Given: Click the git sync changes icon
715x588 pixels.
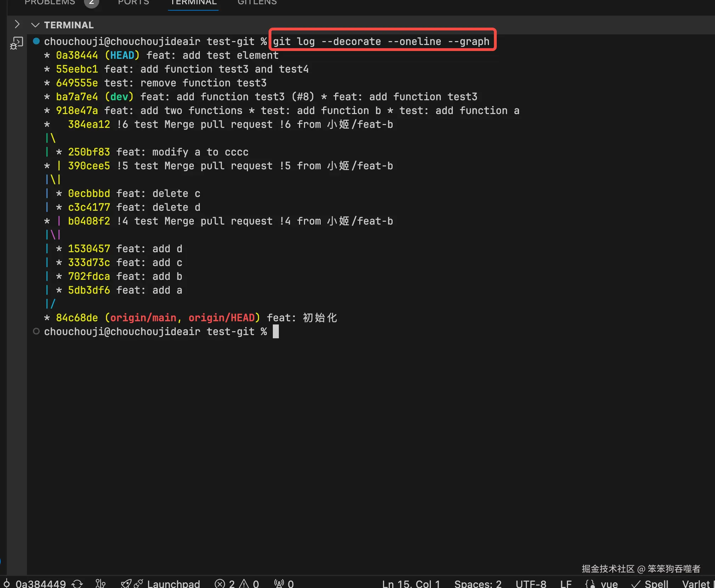Looking at the screenshot, I should pyautogui.click(x=77, y=583).
